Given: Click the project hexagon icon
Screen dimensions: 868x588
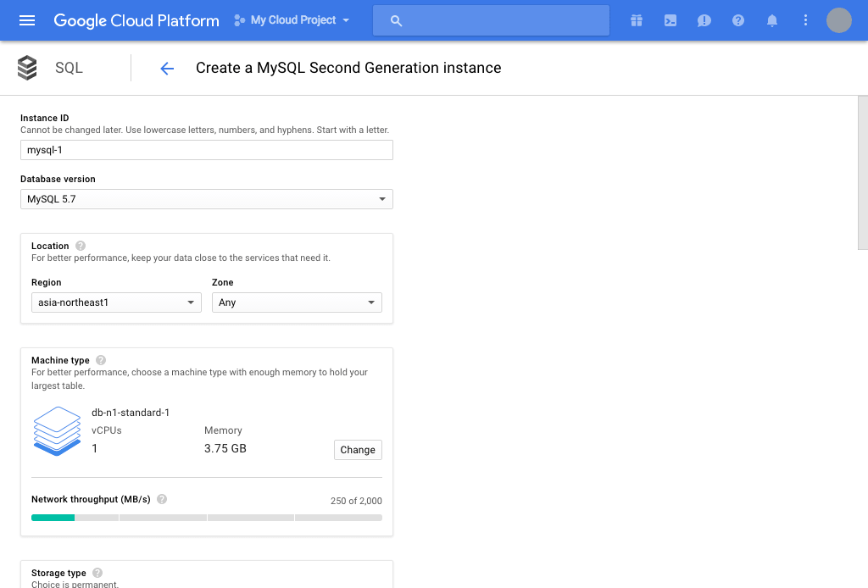Looking at the screenshot, I should point(239,20).
